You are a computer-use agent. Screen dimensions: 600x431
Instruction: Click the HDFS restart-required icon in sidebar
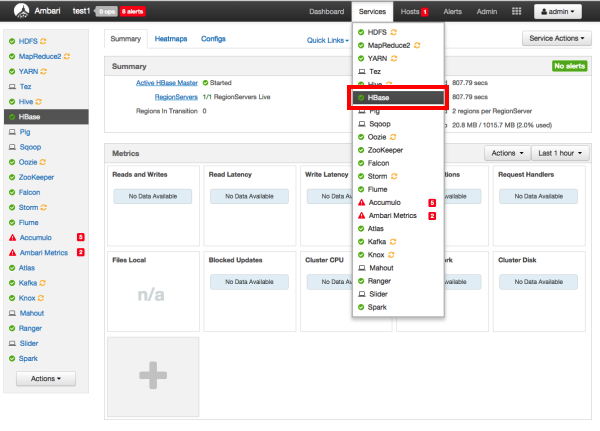(x=43, y=41)
